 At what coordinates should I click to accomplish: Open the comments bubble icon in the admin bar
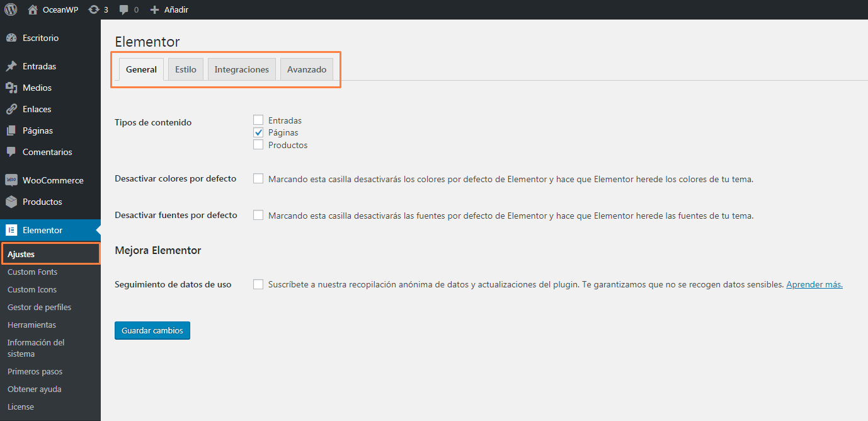tap(124, 9)
